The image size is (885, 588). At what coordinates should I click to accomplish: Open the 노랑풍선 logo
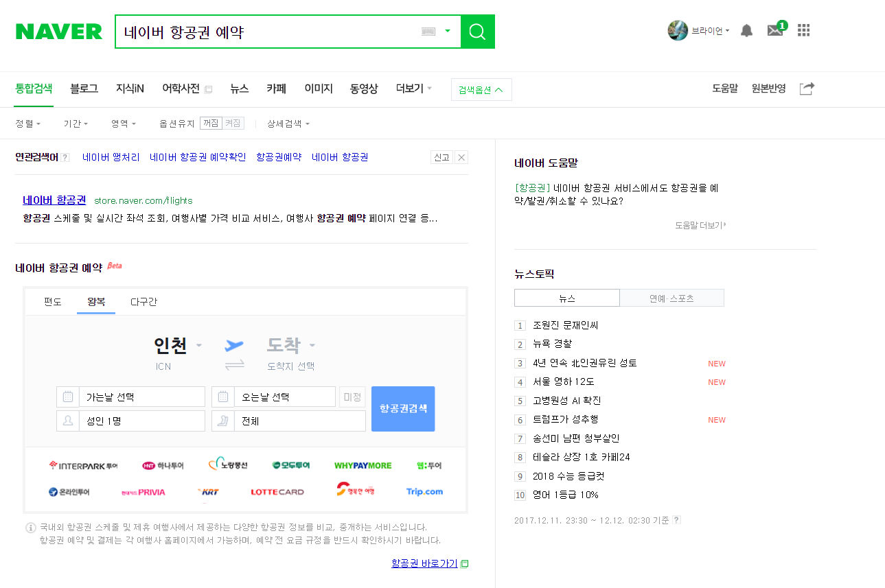click(x=227, y=464)
